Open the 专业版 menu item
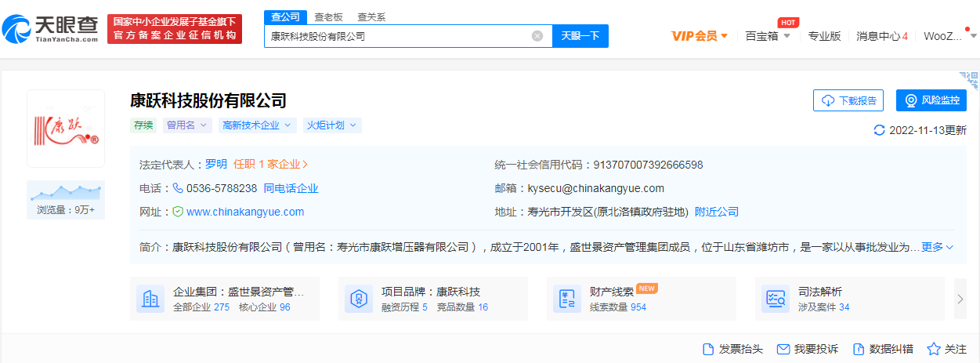 [824, 36]
